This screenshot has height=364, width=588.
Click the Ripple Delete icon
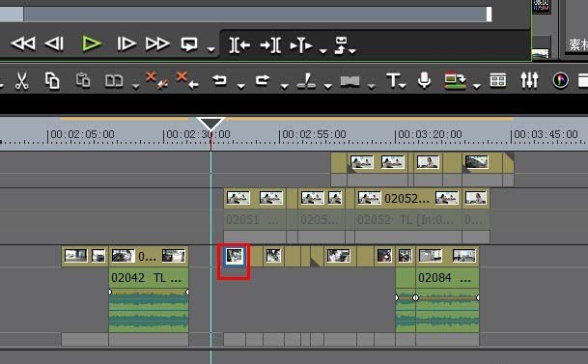[156, 80]
